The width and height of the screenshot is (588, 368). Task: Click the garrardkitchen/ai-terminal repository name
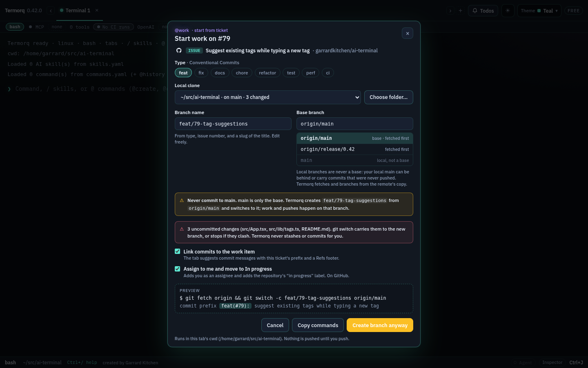point(347,51)
